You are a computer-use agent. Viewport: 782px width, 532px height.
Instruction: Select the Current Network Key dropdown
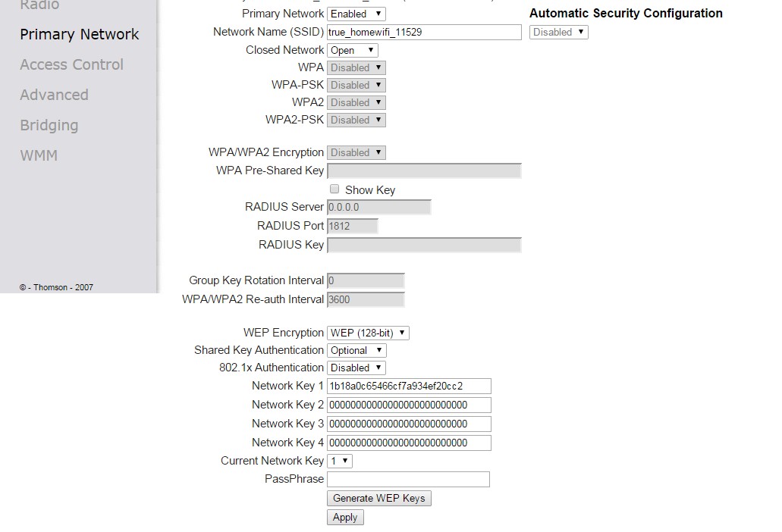(340, 461)
